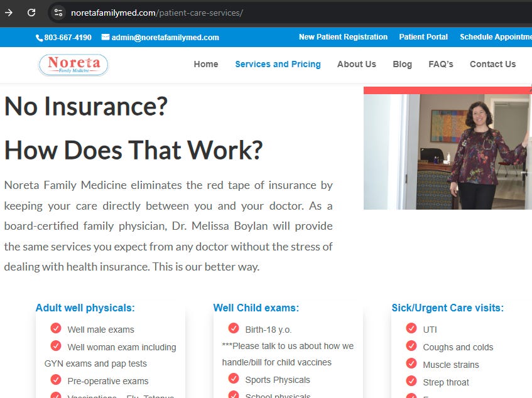Click the "Well male exams" list item
The image size is (532, 398).
pyautogui.click(x=100, y=330)
